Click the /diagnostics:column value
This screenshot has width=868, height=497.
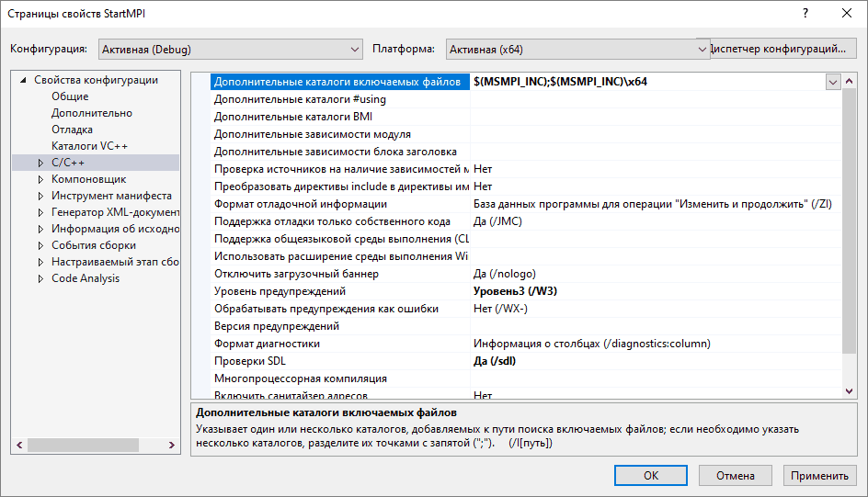[x=592, y=344]
